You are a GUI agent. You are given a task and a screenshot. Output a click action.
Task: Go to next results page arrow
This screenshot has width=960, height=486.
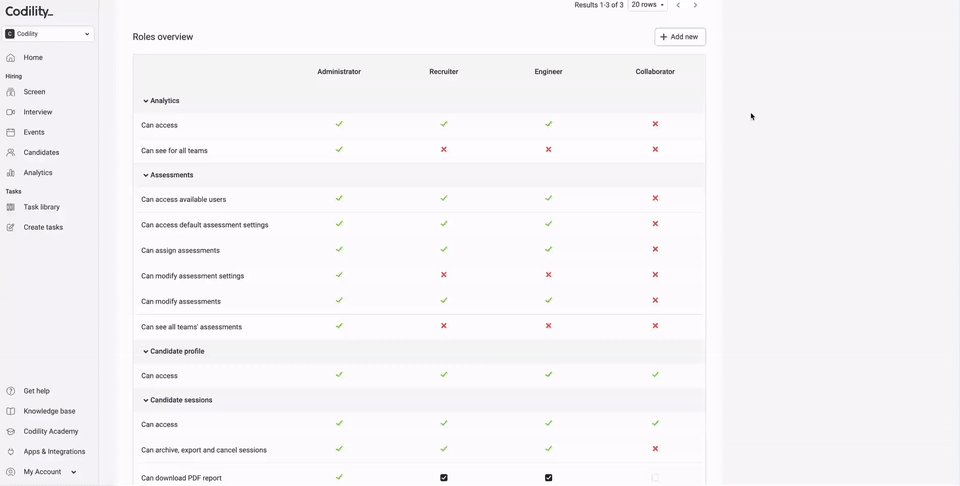click(x=695, y=5)
